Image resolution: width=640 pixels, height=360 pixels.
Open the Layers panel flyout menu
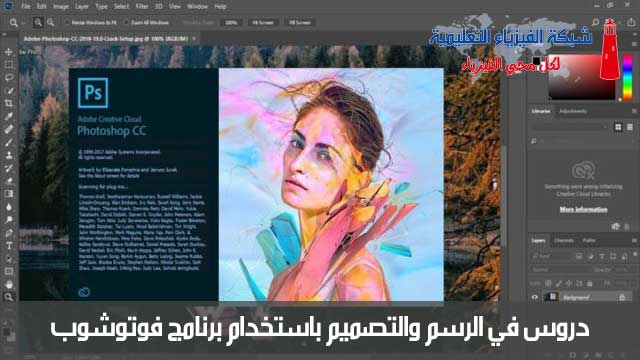(634, 240)
